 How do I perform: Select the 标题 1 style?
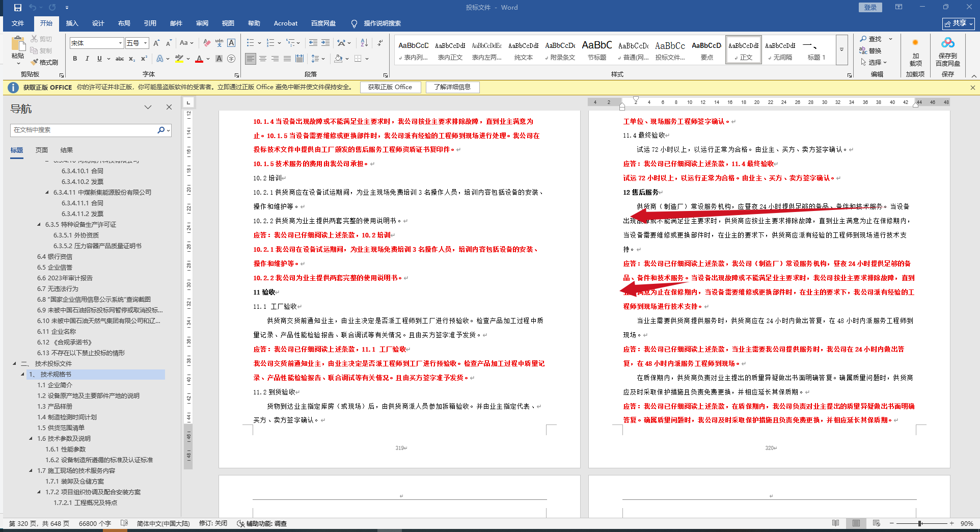pyautogui.click(x=816, y=49)
